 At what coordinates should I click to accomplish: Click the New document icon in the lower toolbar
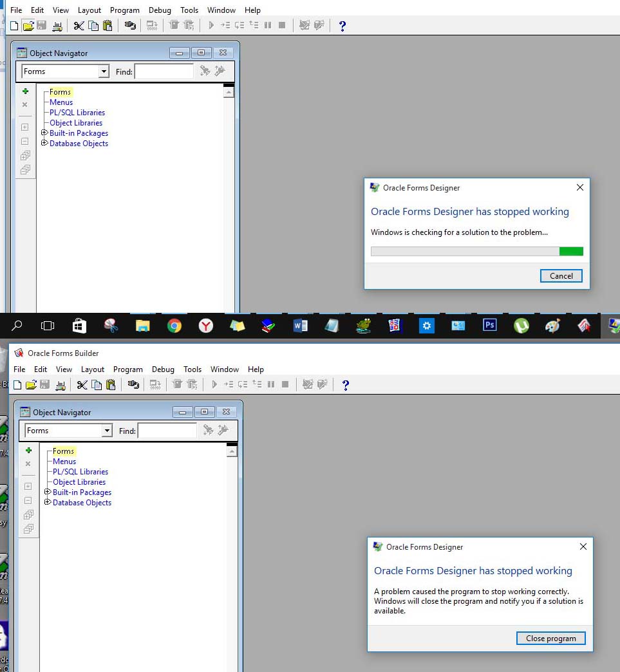point(17,385)
